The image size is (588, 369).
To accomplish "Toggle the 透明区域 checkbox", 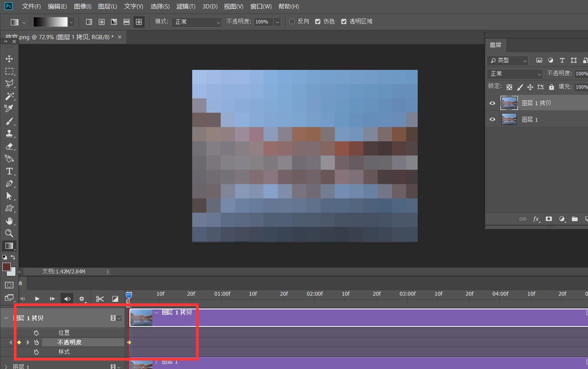I will pos(344,22).
